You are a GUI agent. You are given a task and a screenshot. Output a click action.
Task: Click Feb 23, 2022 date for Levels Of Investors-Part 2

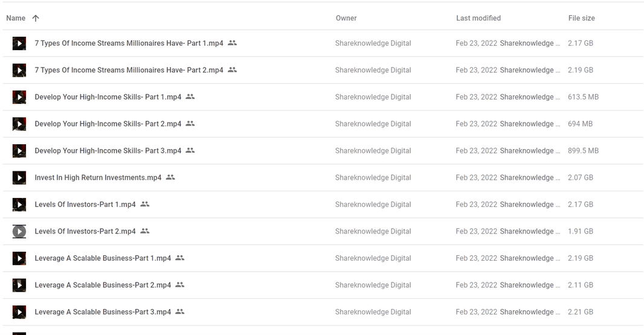(x=476, y=231)
